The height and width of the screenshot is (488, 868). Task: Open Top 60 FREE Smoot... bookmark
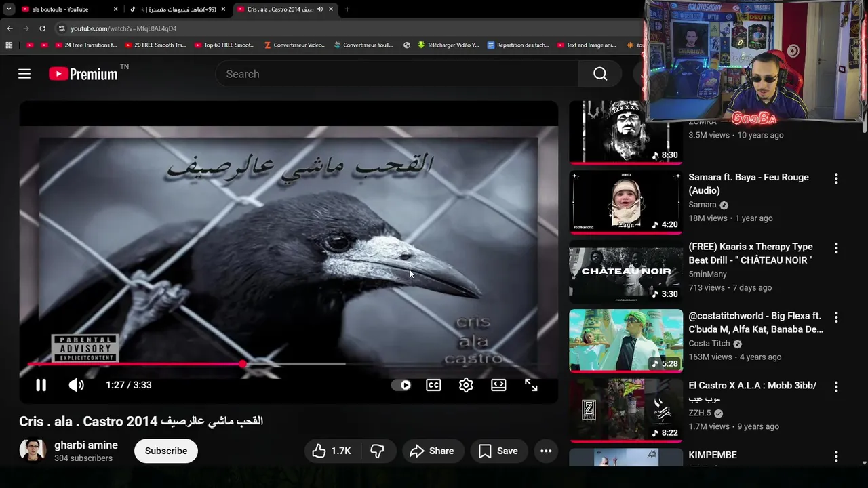point(224,45)
